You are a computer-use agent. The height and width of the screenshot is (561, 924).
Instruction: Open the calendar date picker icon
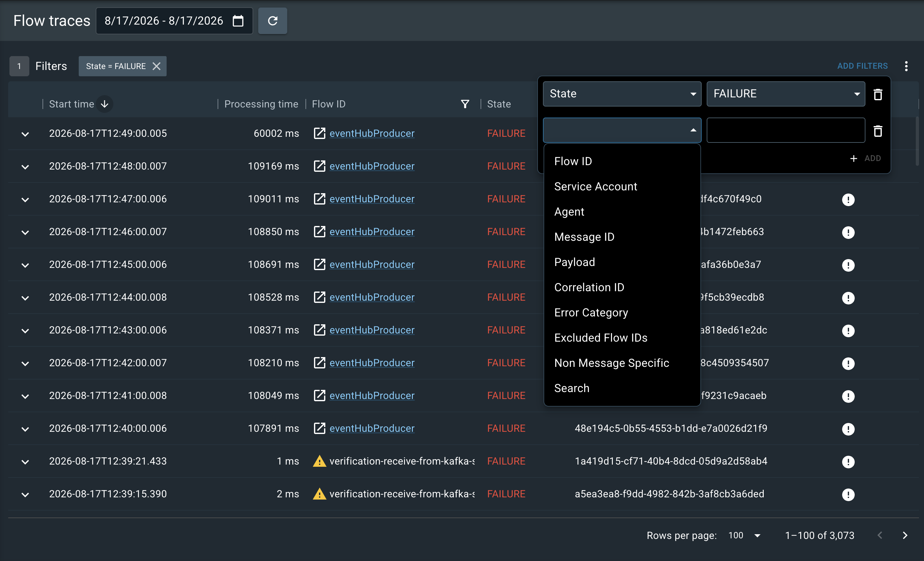tap(238, 20)
